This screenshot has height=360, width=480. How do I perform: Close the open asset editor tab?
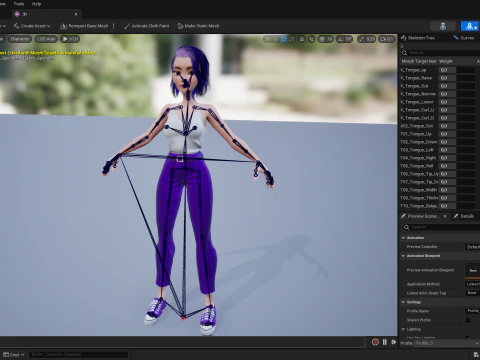pos(76,14)
